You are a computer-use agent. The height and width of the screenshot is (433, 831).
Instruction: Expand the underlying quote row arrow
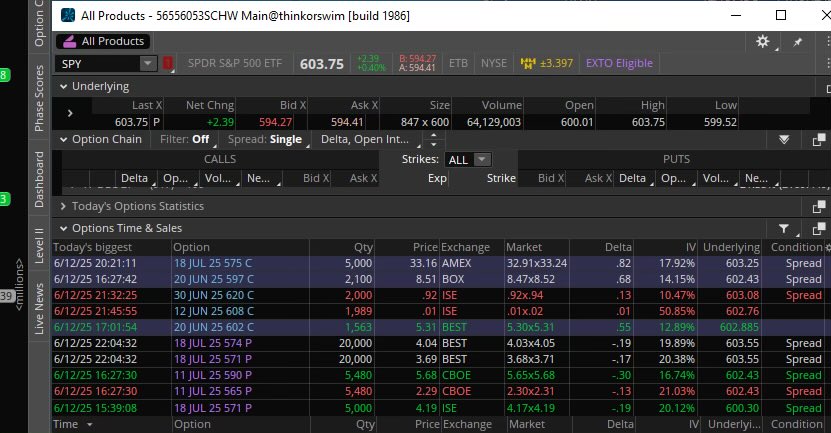(x=70, y=113)
